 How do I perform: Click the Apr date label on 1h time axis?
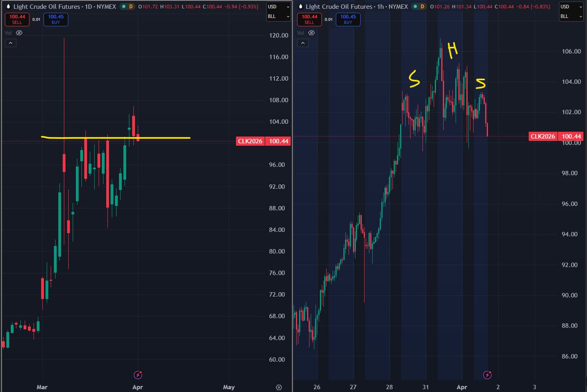pos(462,386)
